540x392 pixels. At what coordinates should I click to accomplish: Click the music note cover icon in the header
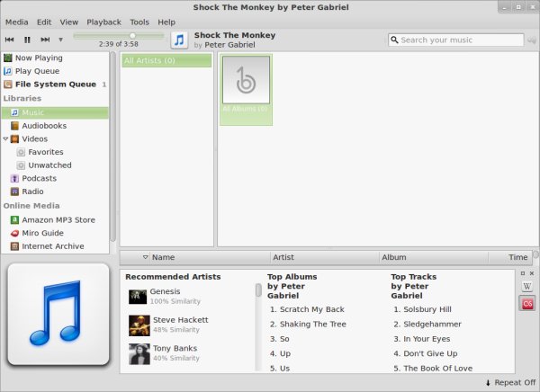(179, 40)
